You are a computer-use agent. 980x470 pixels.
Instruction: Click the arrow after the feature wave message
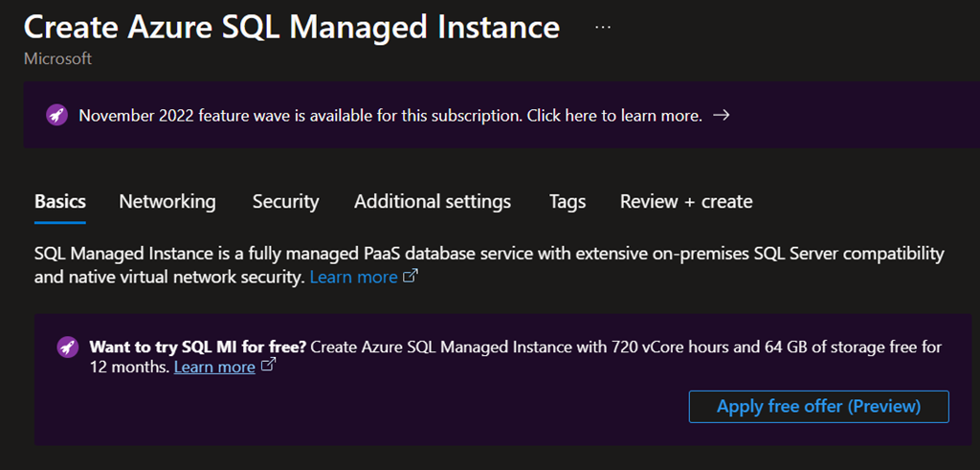click(723, 115)
